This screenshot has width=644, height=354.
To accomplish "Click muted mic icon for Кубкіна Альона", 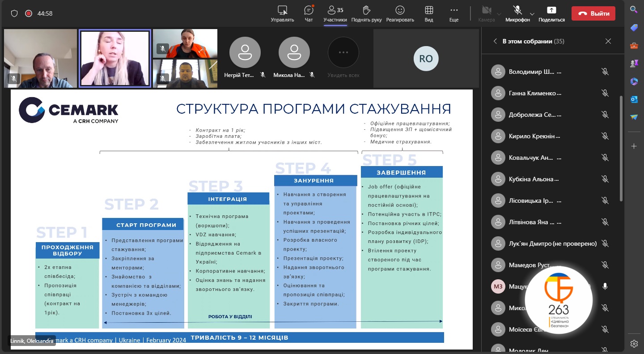I will coord(605,179).
